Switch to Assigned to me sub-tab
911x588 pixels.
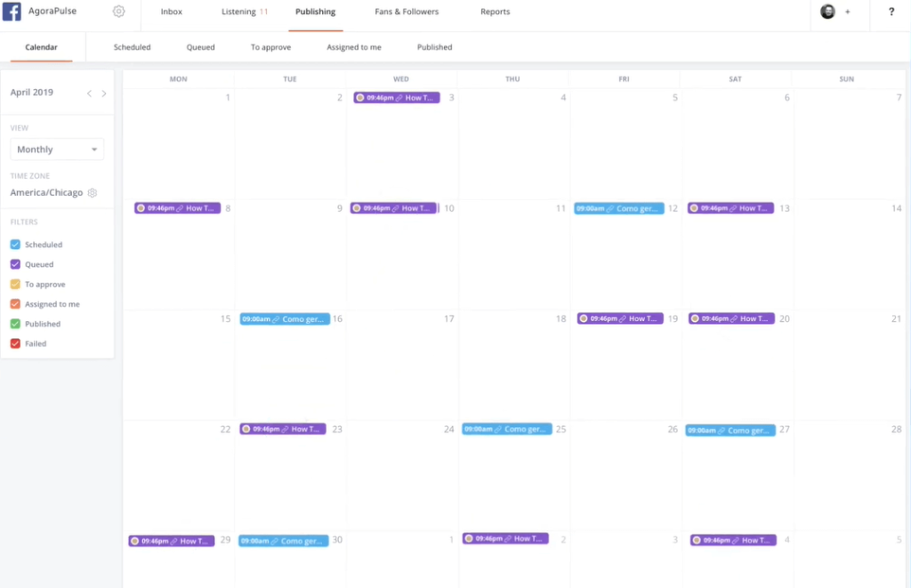click(x=354, y=47)
